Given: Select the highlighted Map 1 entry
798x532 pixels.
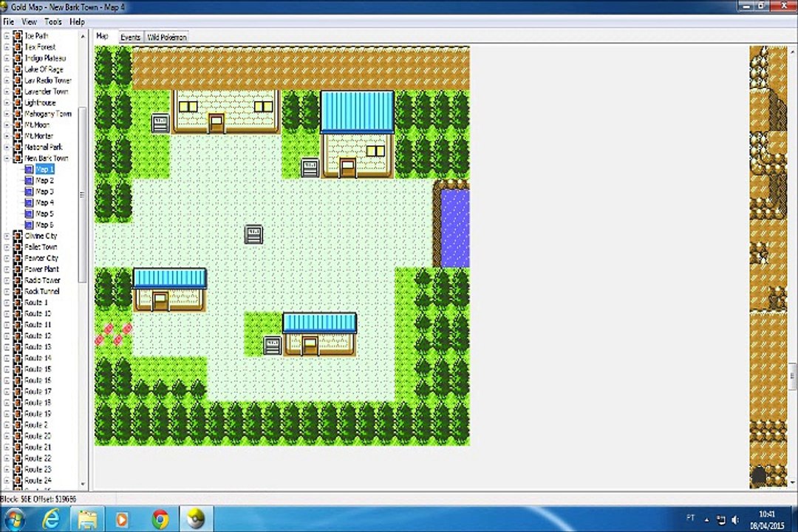Looking at the screenshot, I should [x=44, y=169].
